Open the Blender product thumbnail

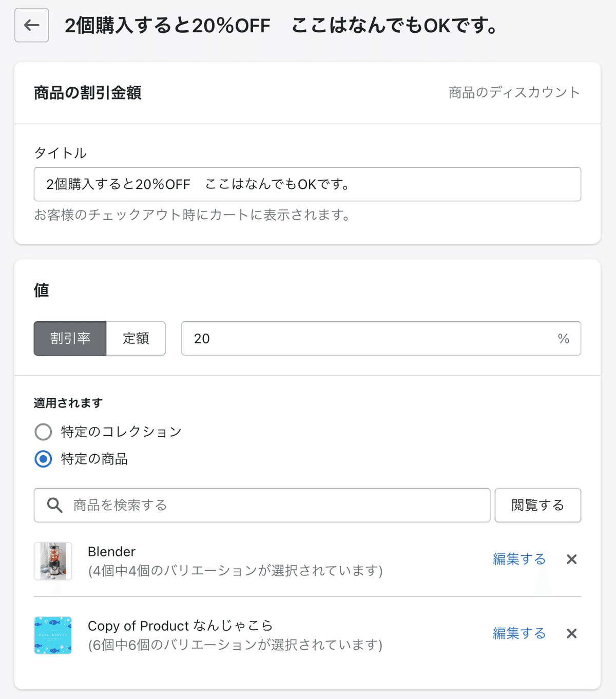53,561
